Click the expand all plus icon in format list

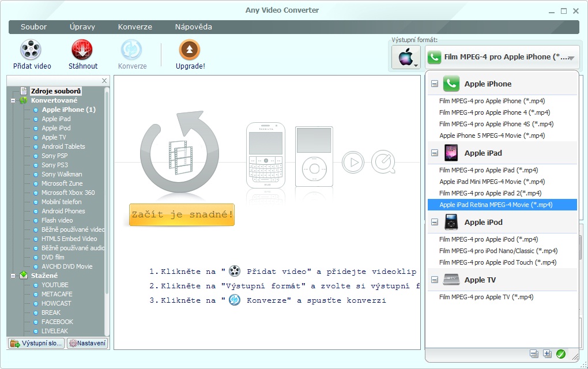pos(547,353)
